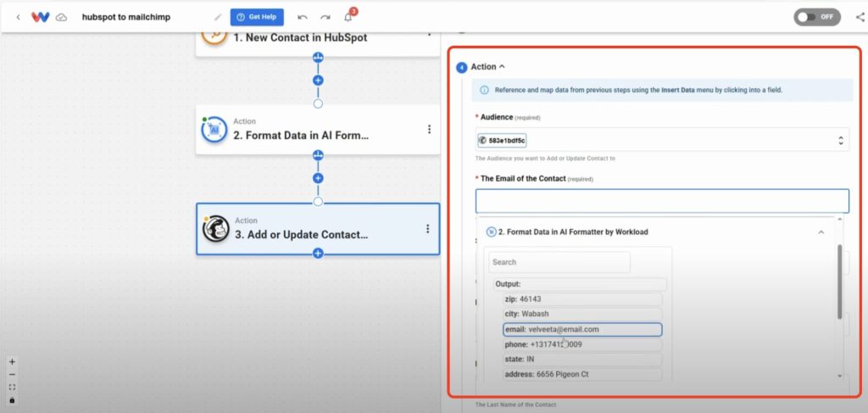
Task: Select the city: Wabash output
Action: point(582,314)
